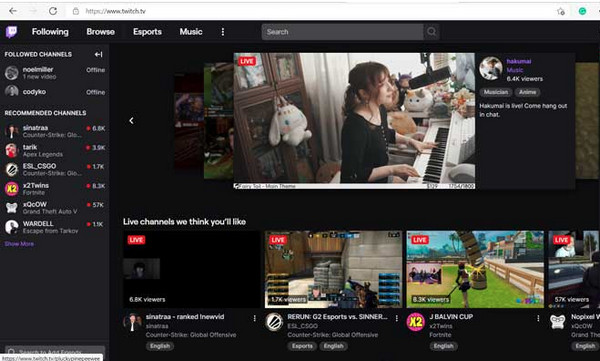
Task: Click ESL_CSGO avatar under RERUN stream card
Action: click(274, 322)
